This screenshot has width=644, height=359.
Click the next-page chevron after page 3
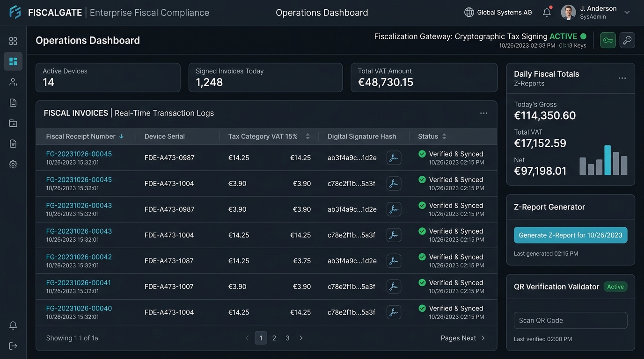(301, 338)
